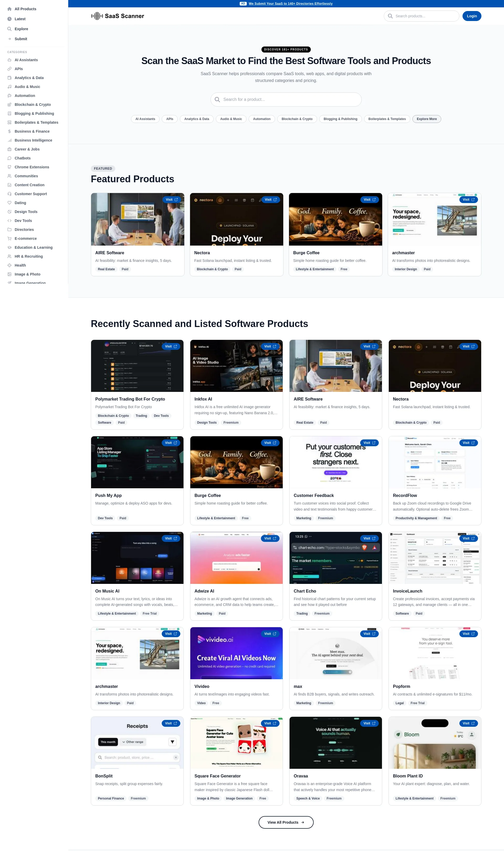Click the Dating heart icon
This screenshot has height=851, width=504.
click(9, 203)
